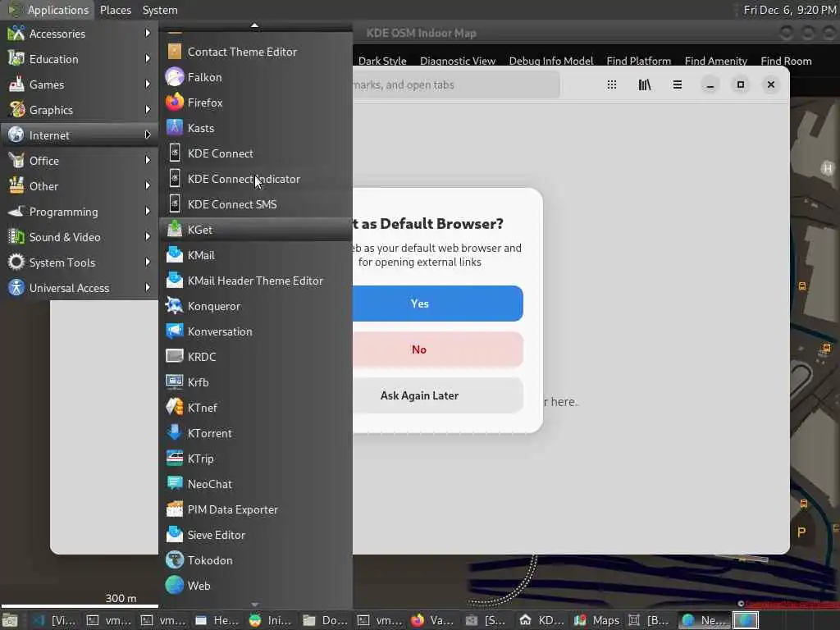The image size is (840, 630).
Task: Launch PIM Data Exporter
Action: pos(256,509)
